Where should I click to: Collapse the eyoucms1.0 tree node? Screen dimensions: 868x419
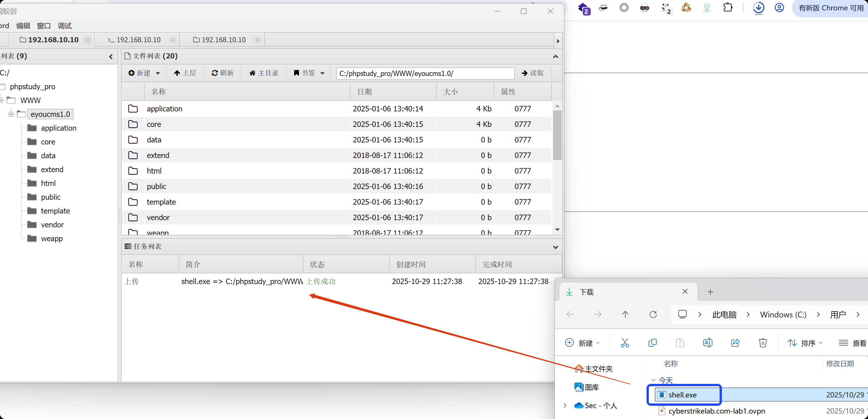[11, 114]
